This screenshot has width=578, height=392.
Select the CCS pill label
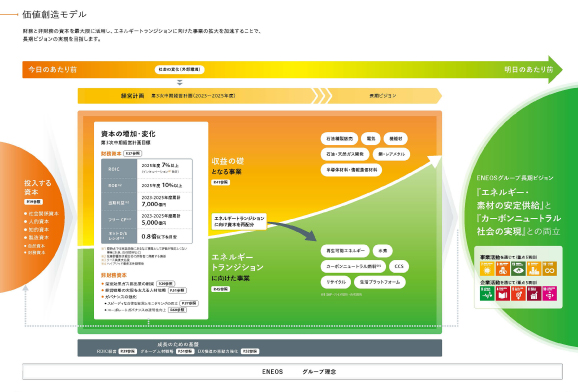coord(399,266)
